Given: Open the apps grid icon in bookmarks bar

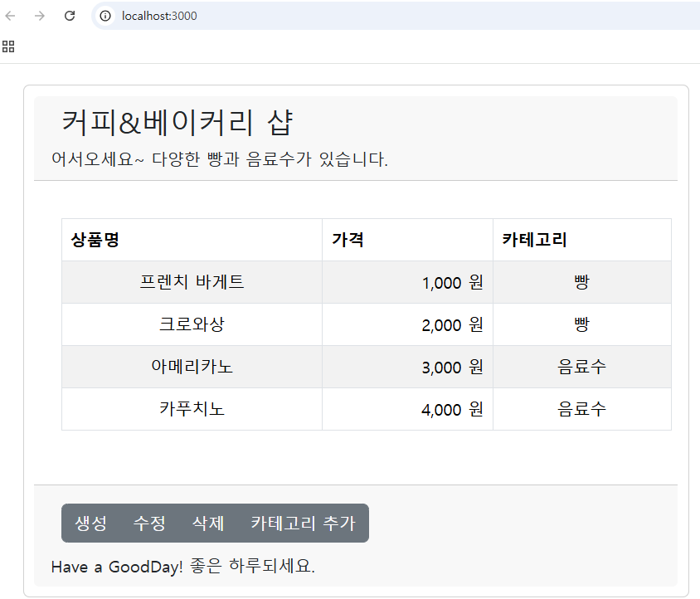Looking at the screenshot, I should click(8, 46).
